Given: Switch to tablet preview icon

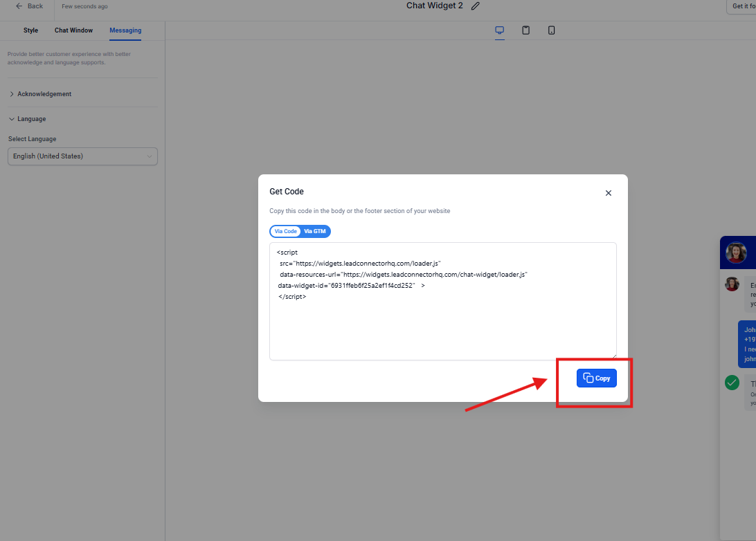Looking at the screenshot, I should [525, 30].
